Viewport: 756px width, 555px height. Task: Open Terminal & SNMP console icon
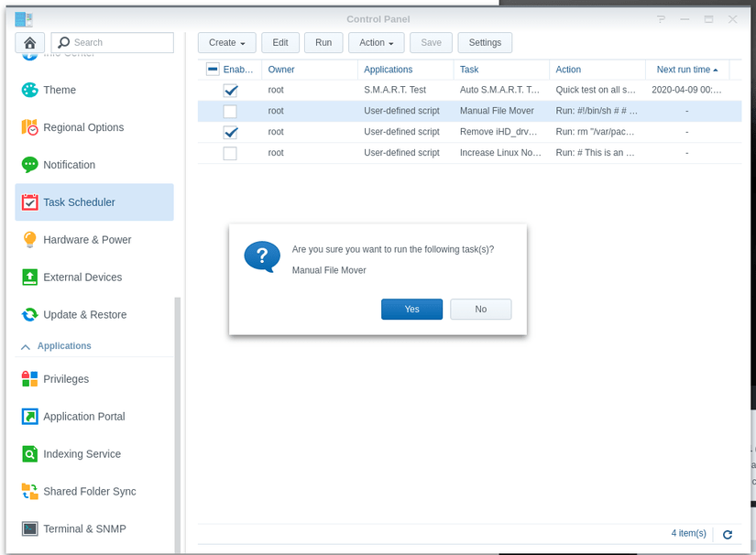30,528
